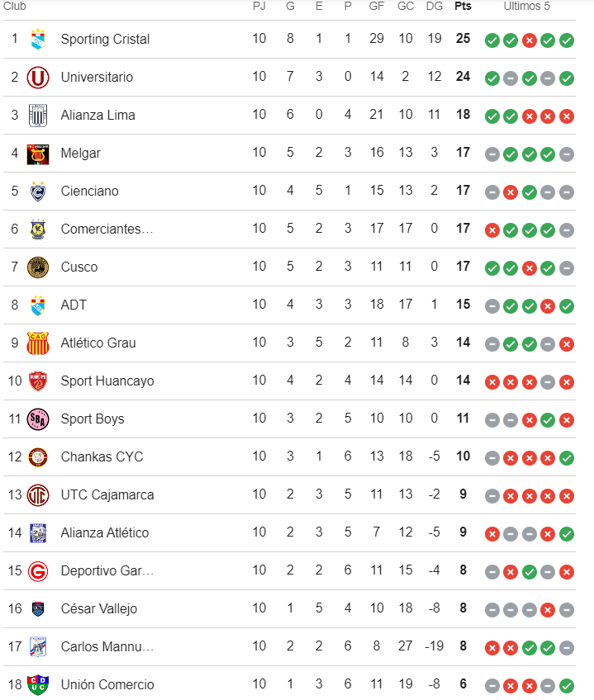Open the Comerciantes truncated team name
This screenshot has height=700, width=594.
107,229
